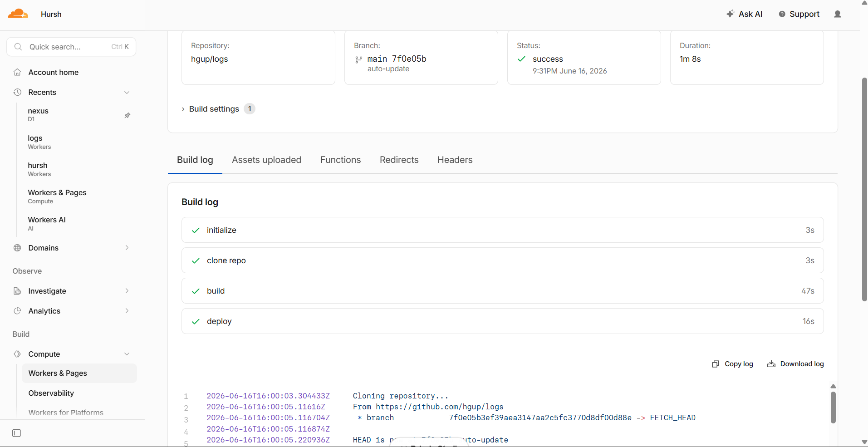Click the 1m 8s duration value
Screen dimensions: 868x447
click(690, 59)
